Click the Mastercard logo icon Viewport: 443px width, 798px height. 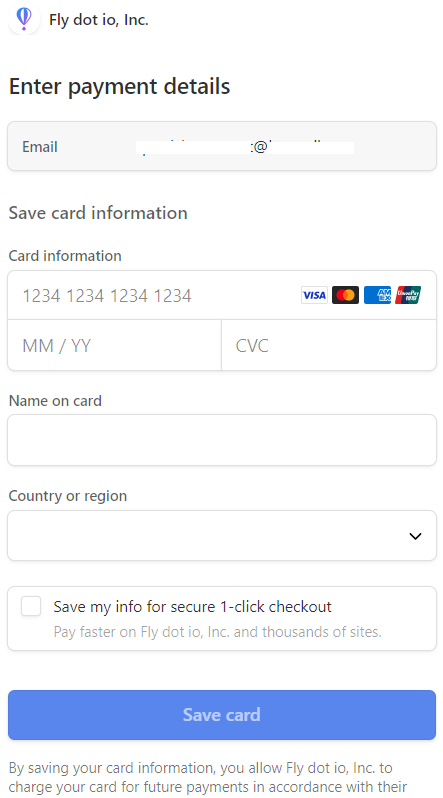pyautogui.click(x=345, y=295)
